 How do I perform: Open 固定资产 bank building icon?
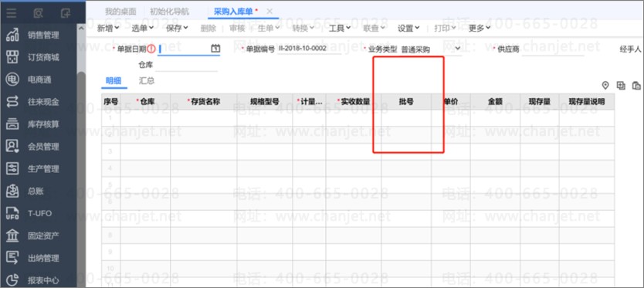(x=12, y=235)
